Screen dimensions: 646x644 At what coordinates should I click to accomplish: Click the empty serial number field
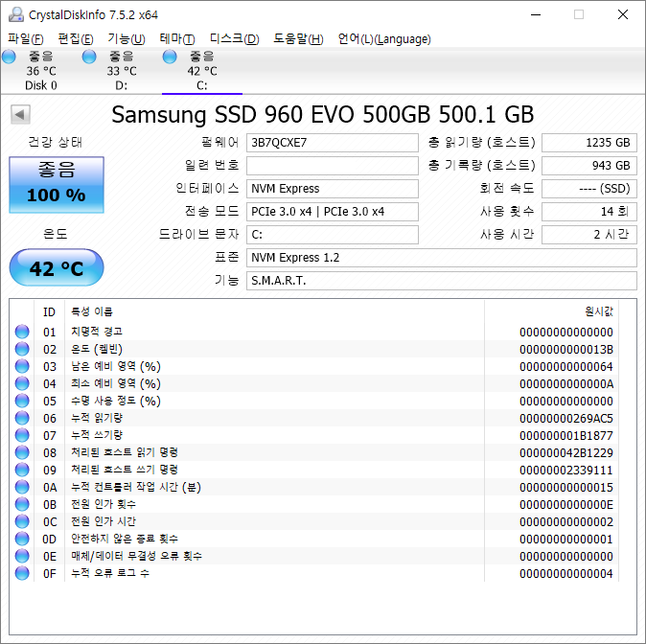pos(333,166)
